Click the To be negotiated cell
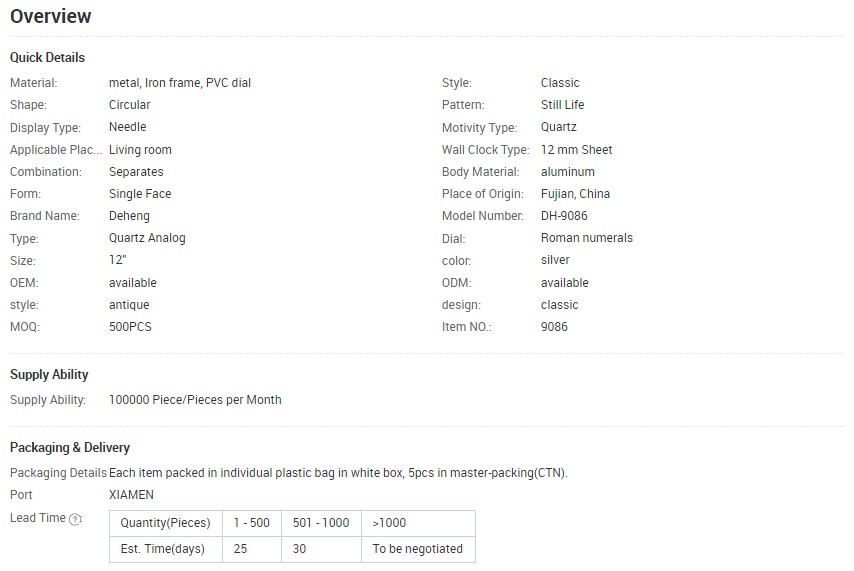The width and height of the screenshot is (854, 571). [x=418, y=549]
